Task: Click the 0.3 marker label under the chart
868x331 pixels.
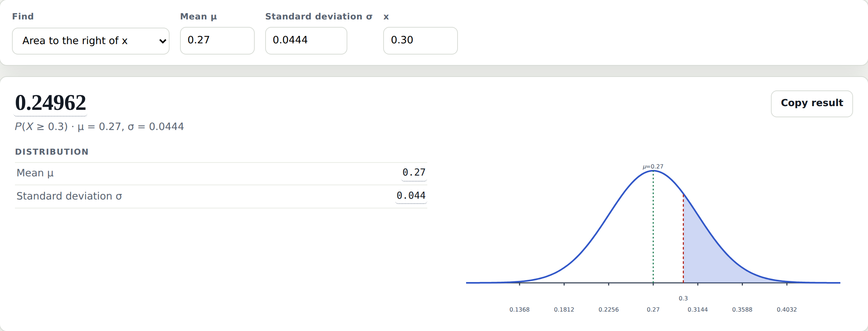Action: (683, 298)
